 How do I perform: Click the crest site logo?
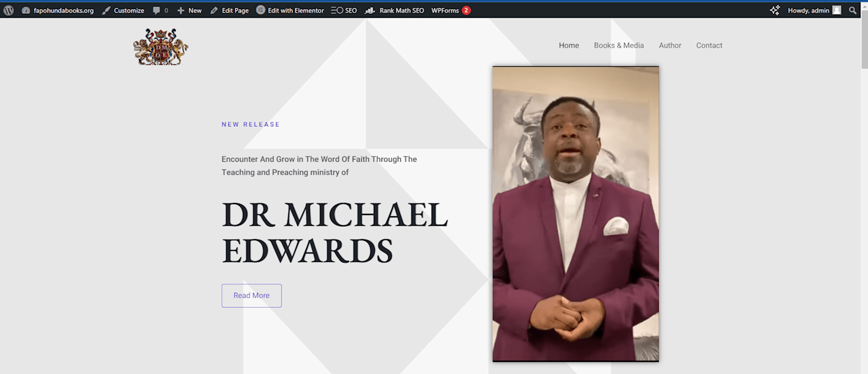(x=160, y=46)
